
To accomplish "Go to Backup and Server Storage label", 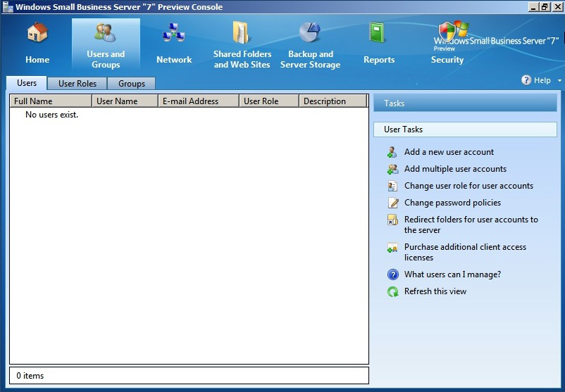I will click(x=310, y=59).
